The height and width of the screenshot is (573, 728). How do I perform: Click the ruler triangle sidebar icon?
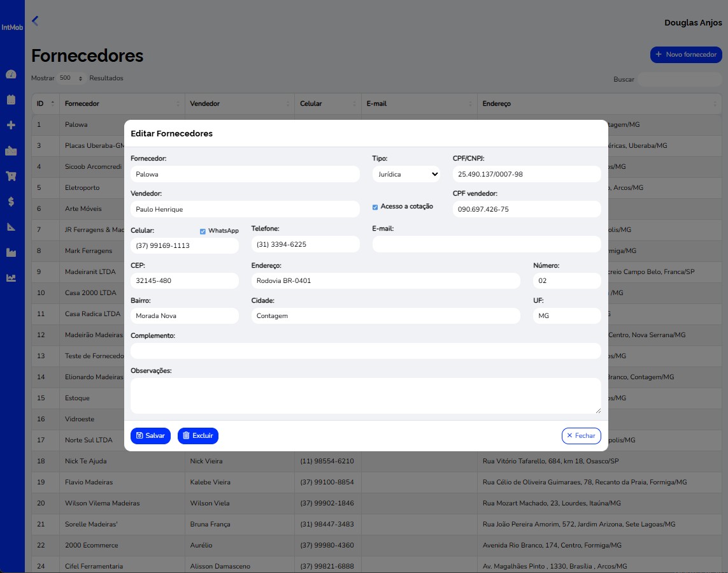coord(11,227)
